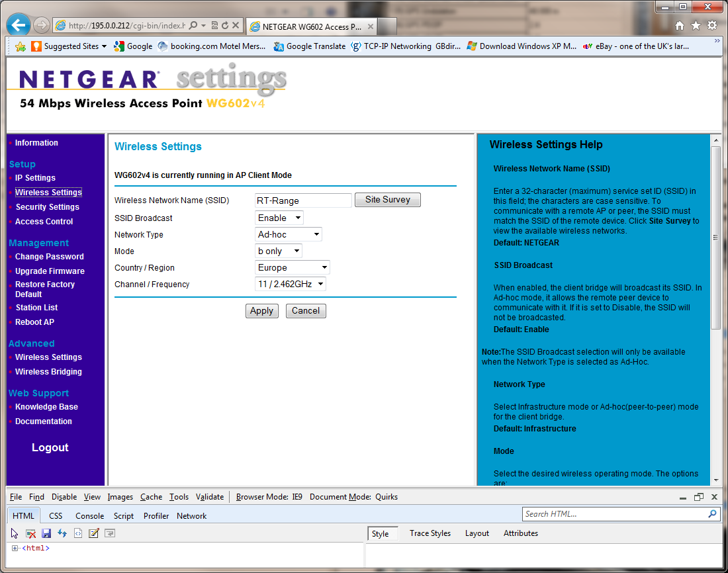Expand the html tree node
Viewport: 728px width, 573px height.
[15, 549]
